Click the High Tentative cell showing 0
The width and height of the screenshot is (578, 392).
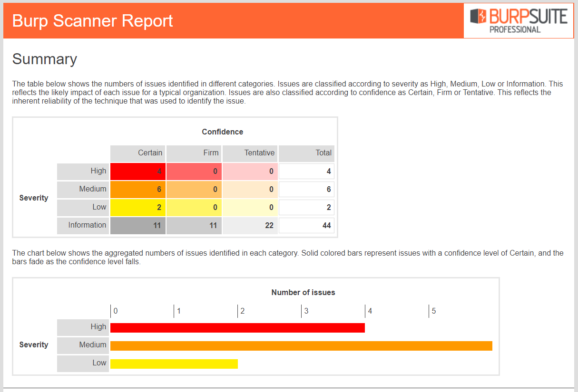(x=250, y=172)
